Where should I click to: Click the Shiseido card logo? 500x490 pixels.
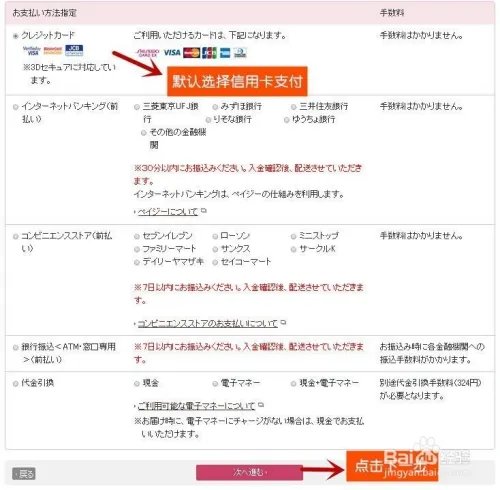(x=148, y=52)
